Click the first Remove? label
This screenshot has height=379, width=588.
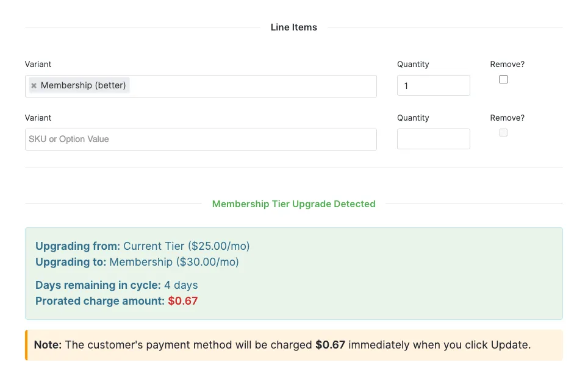tap(507, 64)
